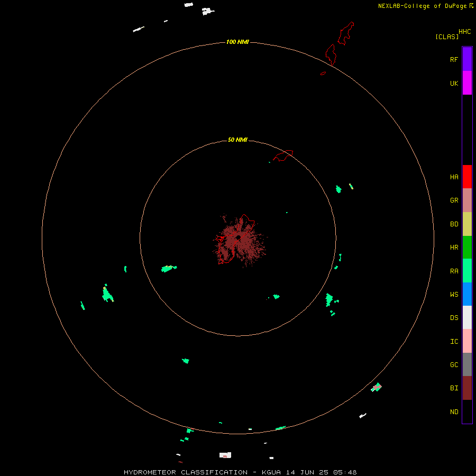Click the HA red legend swatch
476x476 pixels.
tap(467, 177)
